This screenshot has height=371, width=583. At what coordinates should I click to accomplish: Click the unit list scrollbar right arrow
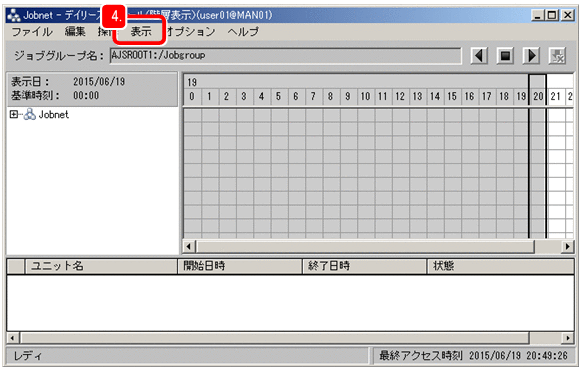[568, 338]
